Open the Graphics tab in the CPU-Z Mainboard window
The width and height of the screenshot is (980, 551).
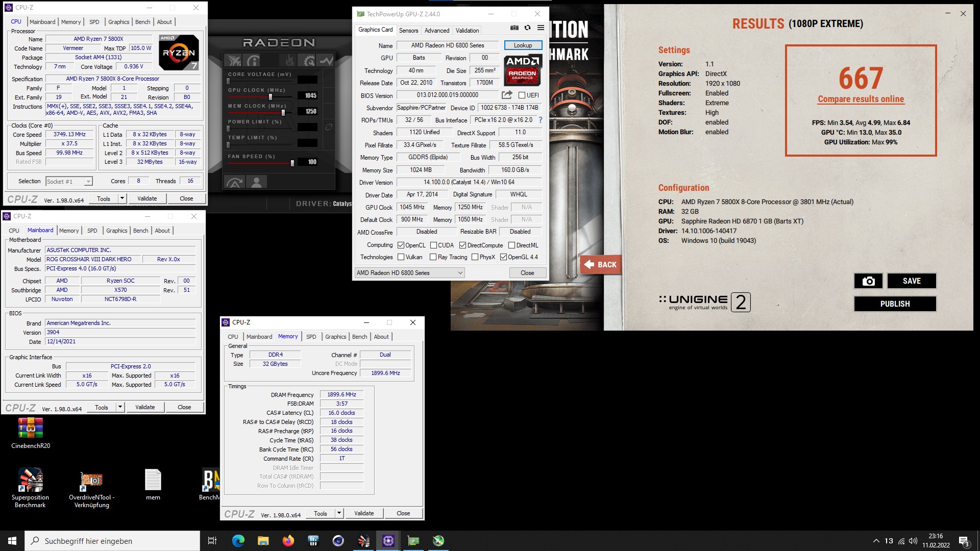tap(116, 231)
